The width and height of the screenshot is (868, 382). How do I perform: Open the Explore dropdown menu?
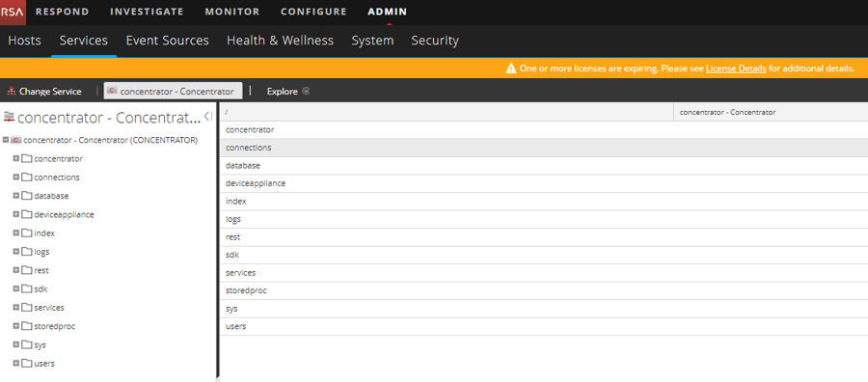[287, 92]
